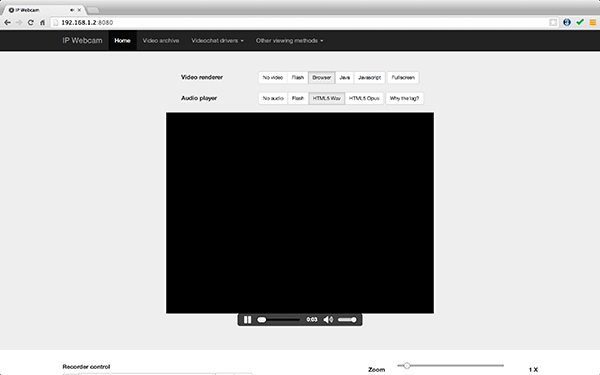This screenshot has height=375, width=600.
Task: Click the green checkmark extension icon
Action: click(x=580, y=22)
